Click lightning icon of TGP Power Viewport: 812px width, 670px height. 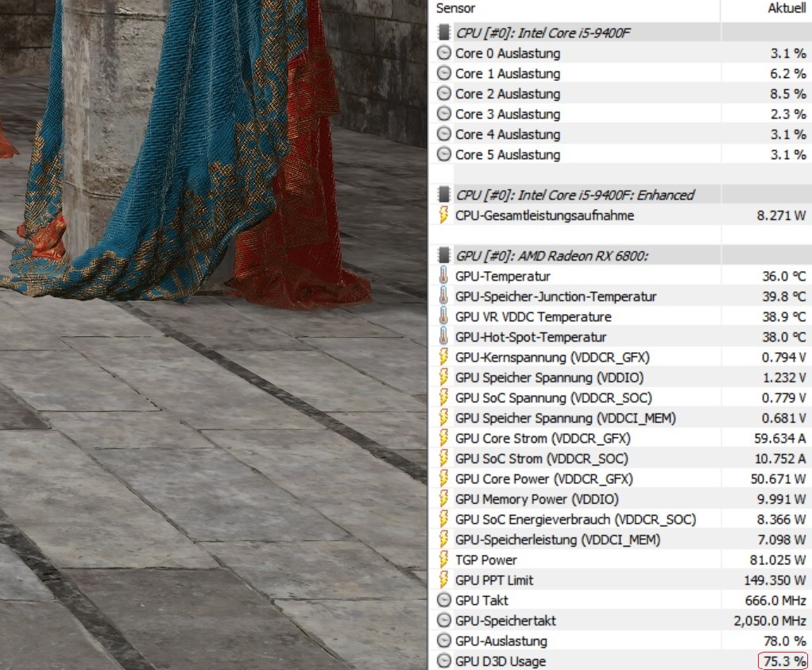(x=443, y=559)
